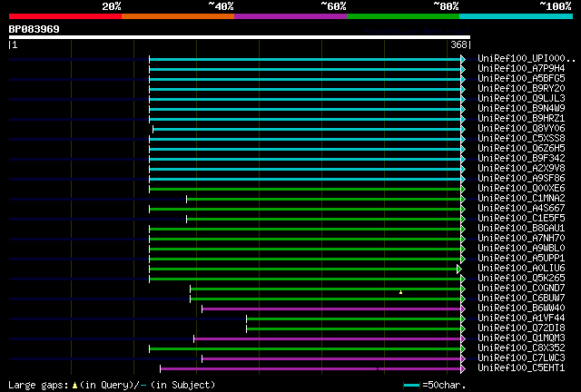Select the UniRef100_A9WBL0 label
The width and height of the screenshot is (581, 392).
(521, 249)
